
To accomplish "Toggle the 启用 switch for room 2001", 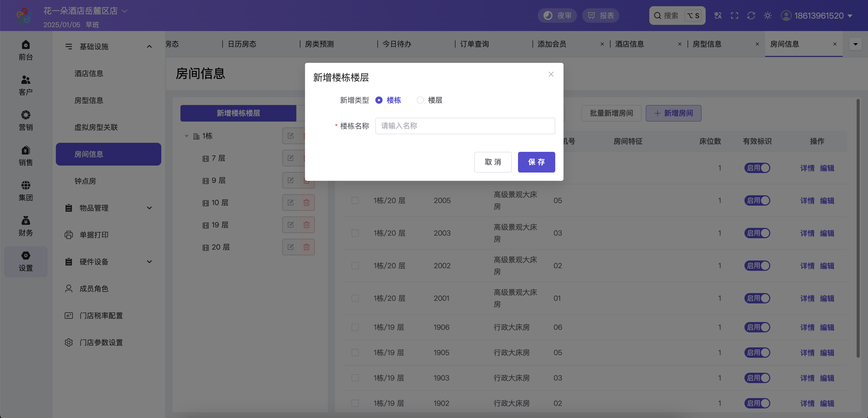I will click(x=757, y=298).
